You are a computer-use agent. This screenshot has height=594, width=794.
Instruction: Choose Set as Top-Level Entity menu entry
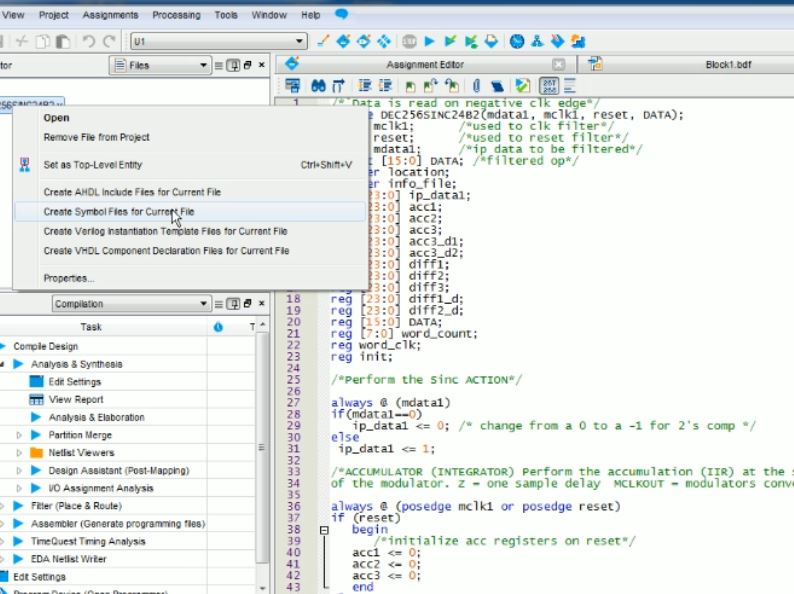pos(93,164)
